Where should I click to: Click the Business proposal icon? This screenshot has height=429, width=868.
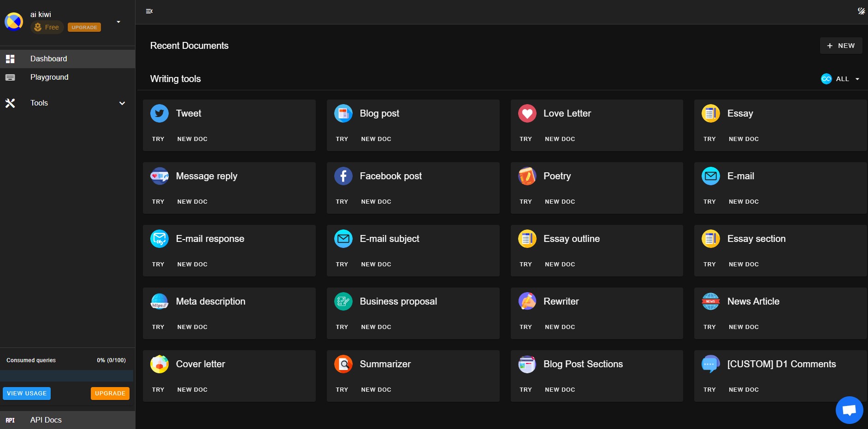pyautogui.click(x=343, y=301)
